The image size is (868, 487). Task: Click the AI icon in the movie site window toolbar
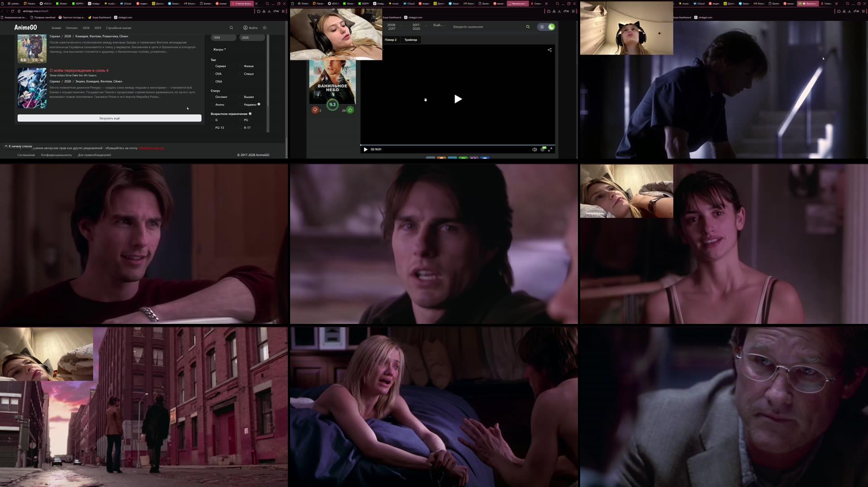click(x=566, y=11)
